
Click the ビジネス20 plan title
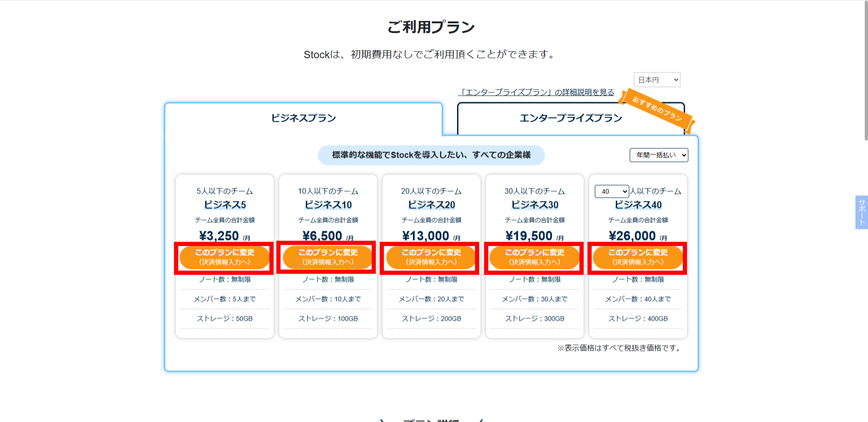(431, 205)
